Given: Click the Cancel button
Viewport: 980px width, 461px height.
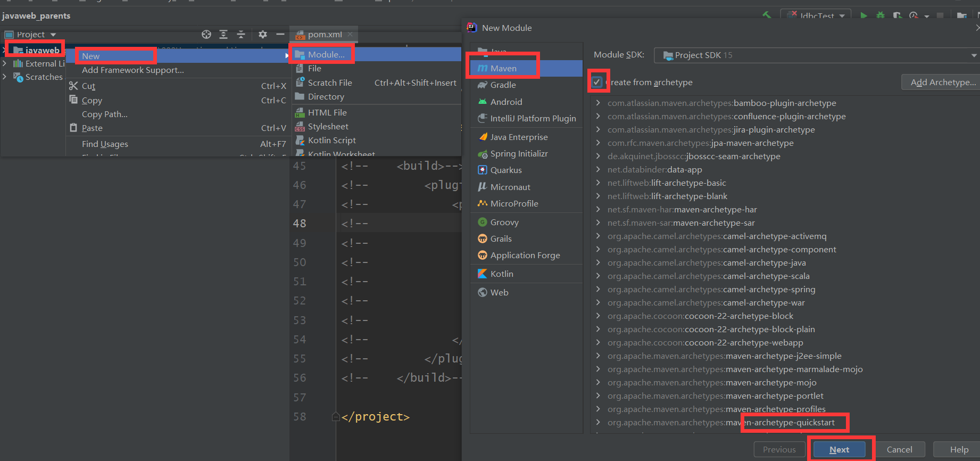Looking at the screenshot, I should (x=899, y=450).
